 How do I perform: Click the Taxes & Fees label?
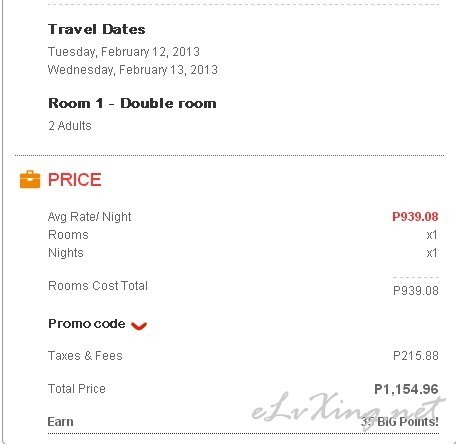[x=85, y=356]
